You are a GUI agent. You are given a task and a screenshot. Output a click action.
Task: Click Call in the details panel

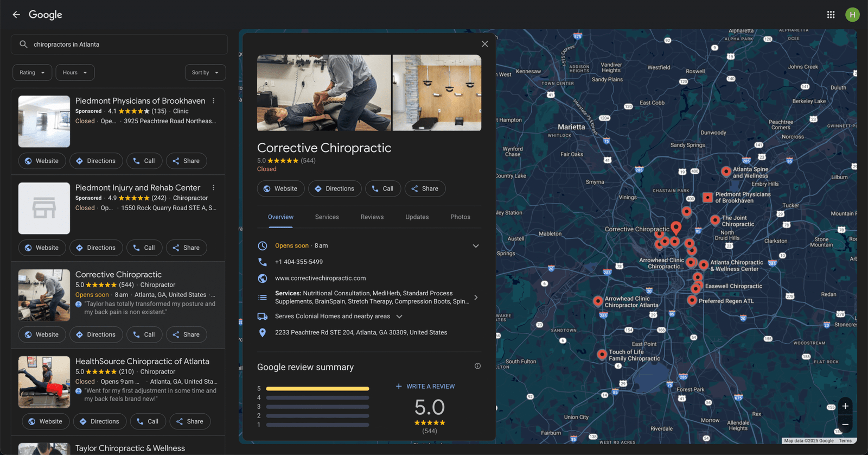pos(383,189)
